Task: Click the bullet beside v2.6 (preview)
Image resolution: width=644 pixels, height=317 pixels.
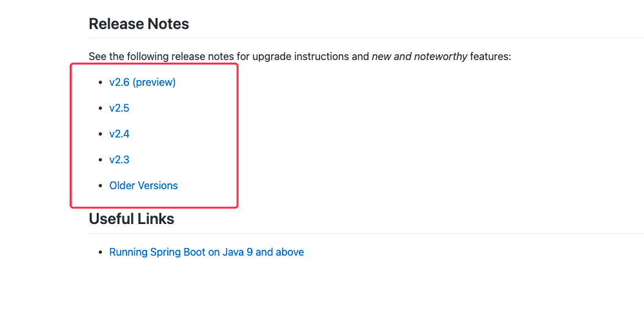Action: click(x=100, y=83)
